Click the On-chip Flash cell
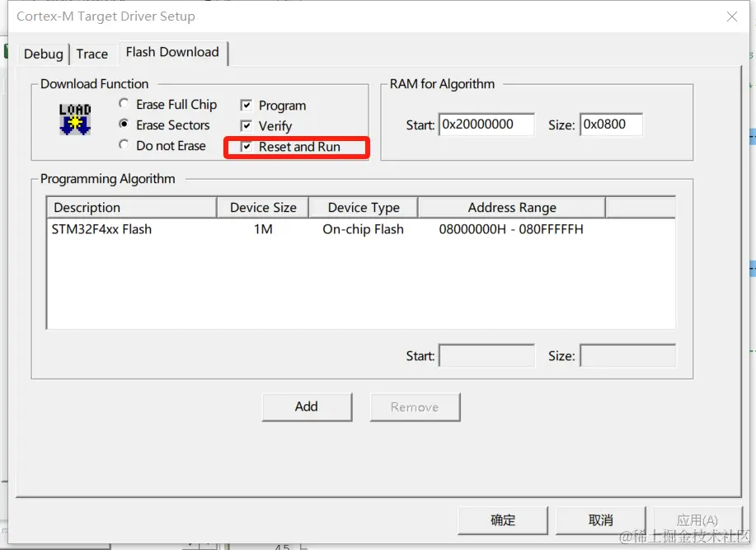The height and width of the screenshot is (550, 756). tap(363, 229)
